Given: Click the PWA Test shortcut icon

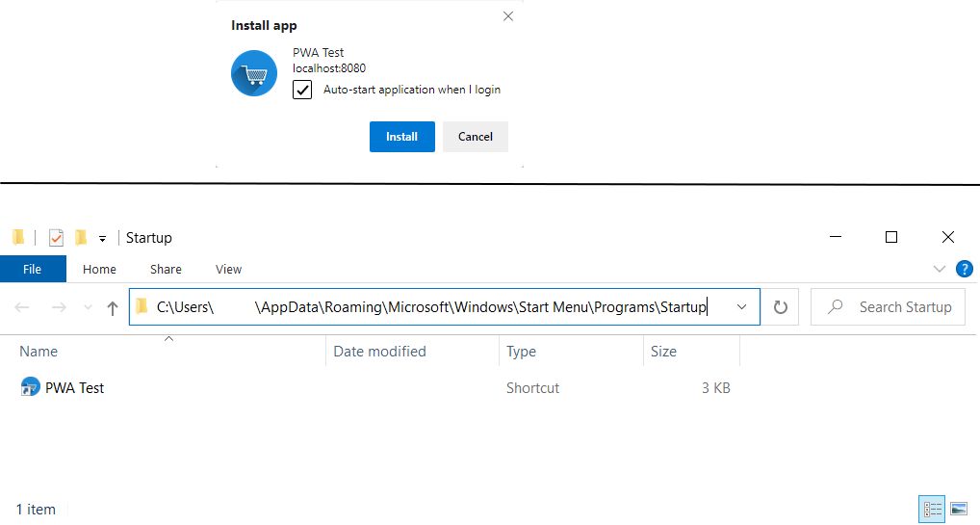Looking at the screenshot, I should tap(30, 387).
